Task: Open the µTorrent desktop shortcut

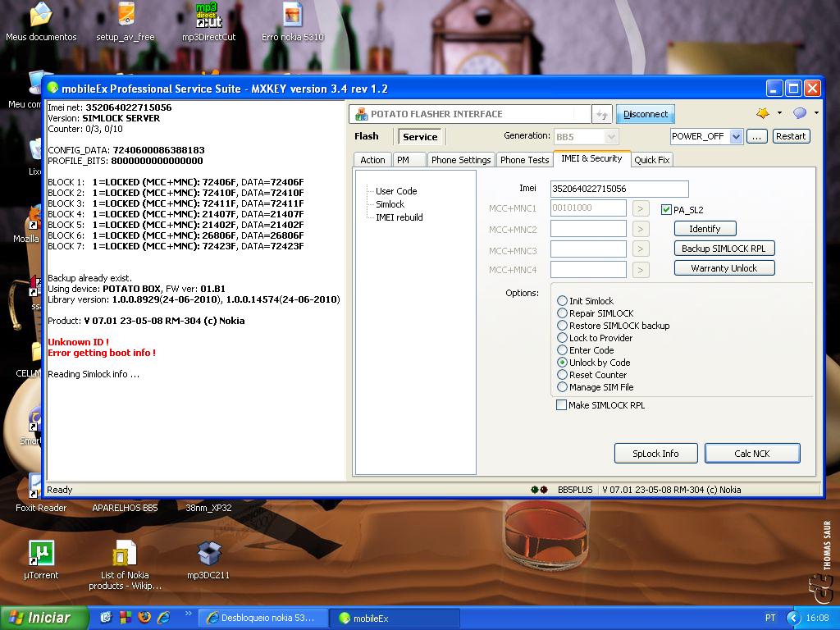Action: pyautogui.click(x=41, y=559)
